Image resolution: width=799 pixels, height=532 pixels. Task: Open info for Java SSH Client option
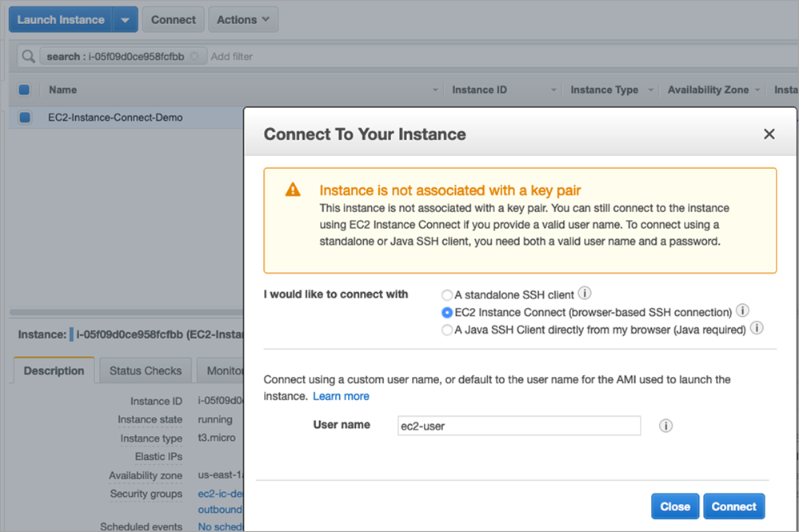(757, 328)
